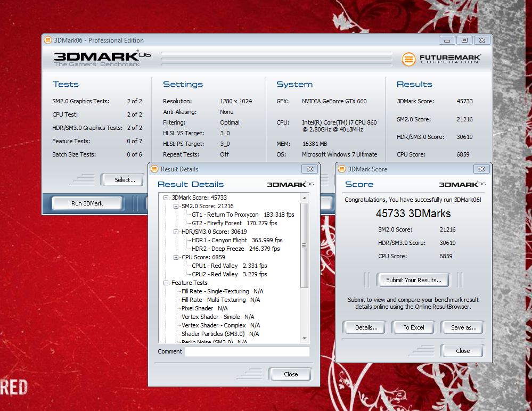Select Fill Rate - Single-Texturing row
532x411 pixels.
(x=222, y=291)
